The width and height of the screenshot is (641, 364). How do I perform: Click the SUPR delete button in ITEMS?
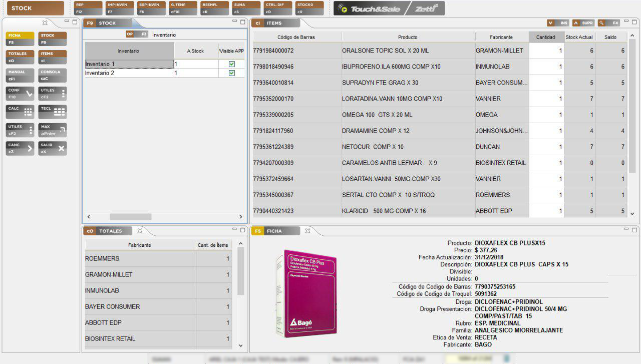[x=583, y=23]
